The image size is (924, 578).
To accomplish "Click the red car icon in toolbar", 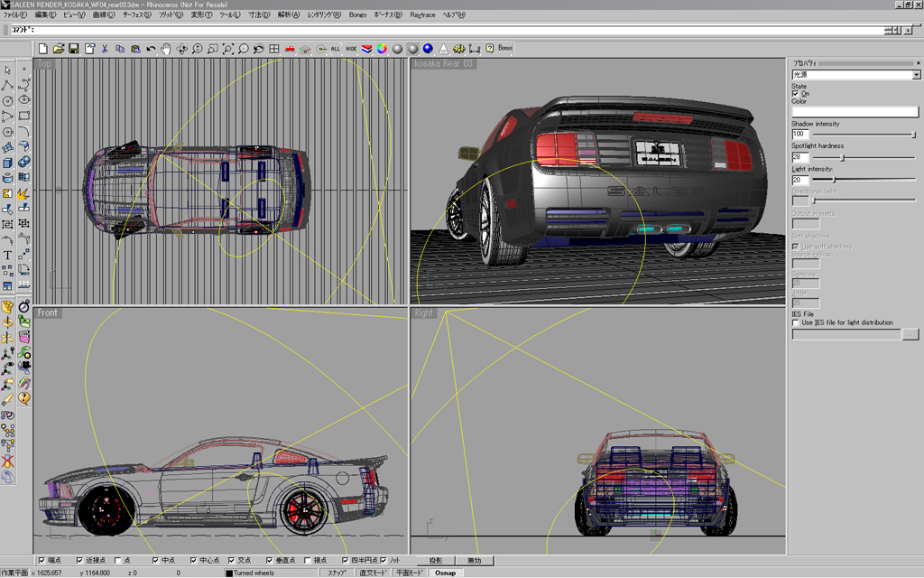I will click(290, 49).
